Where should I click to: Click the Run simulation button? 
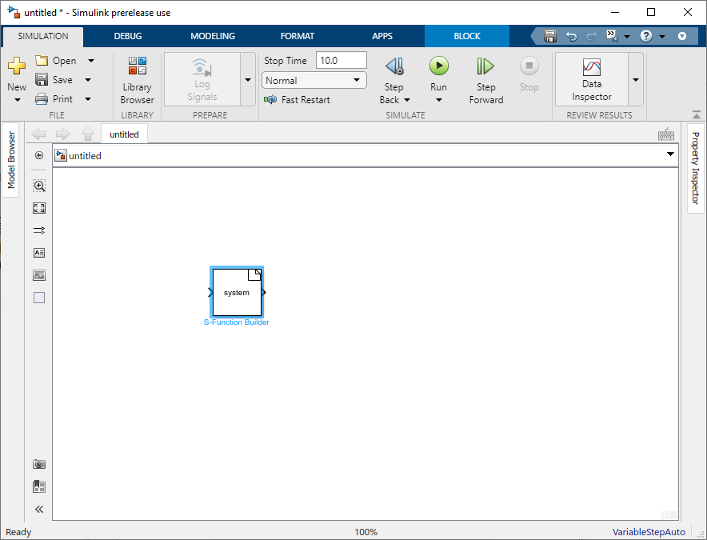pyautogui.click(x=439, y=66)
